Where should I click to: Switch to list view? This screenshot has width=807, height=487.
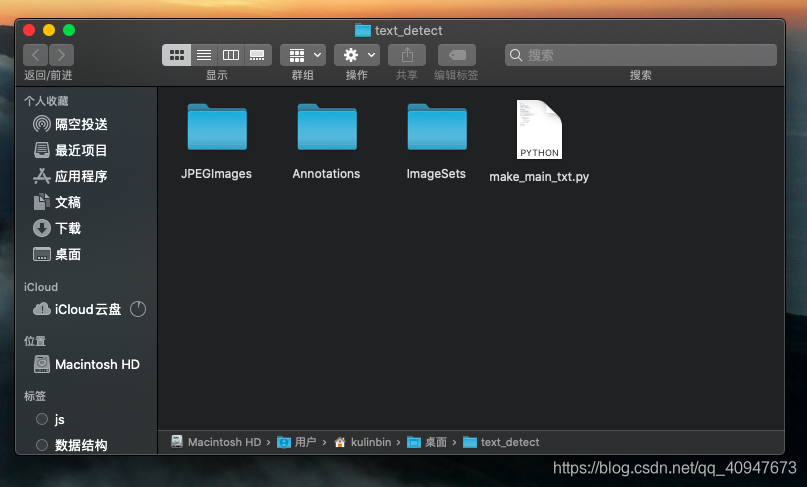(x=204, y=55)
